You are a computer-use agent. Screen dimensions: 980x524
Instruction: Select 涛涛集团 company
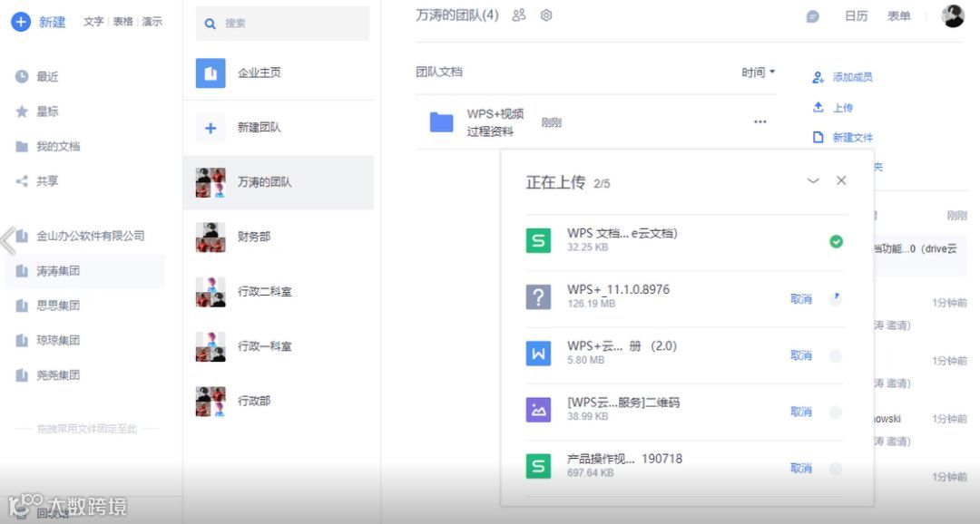pos(84,271)
